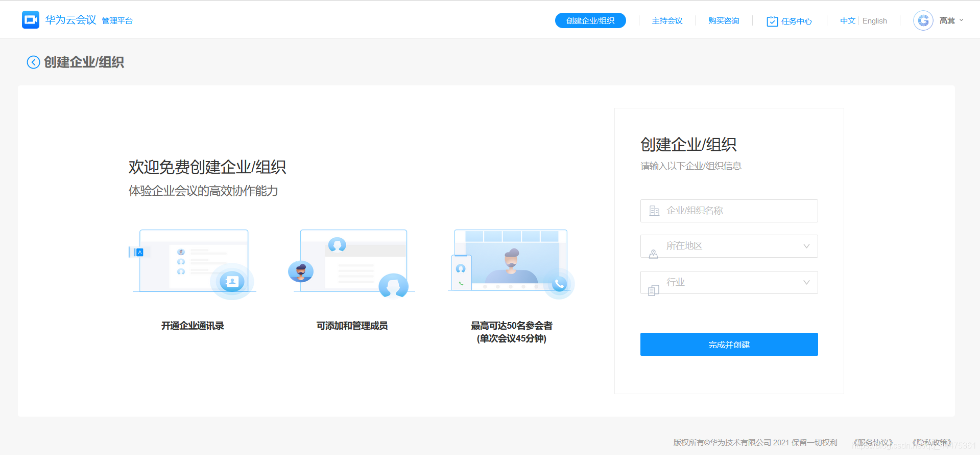Click the 请输入以下企业/组织信息 subtitle
The image size is (980, 455).
click(691, 166)
